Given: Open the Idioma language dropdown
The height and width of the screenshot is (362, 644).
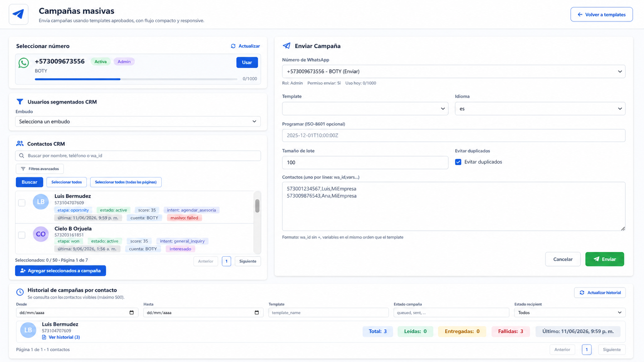Looking at the screenshot, I should click(540, 108).
